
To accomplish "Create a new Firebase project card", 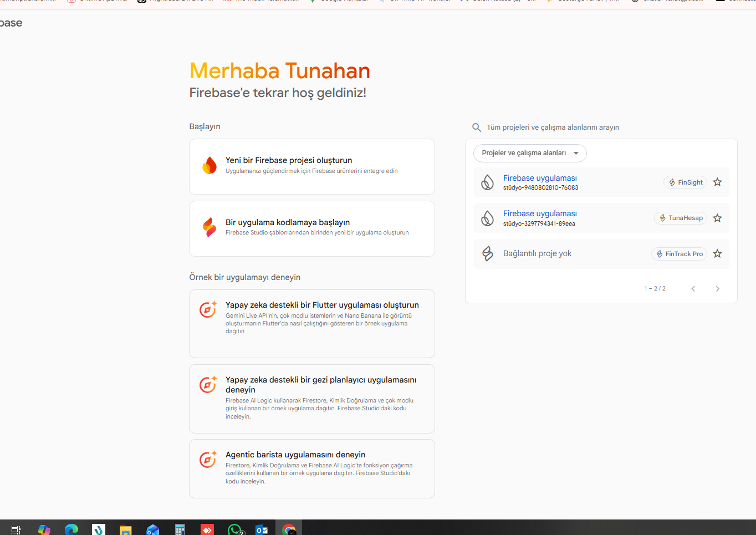I will [x=312, y=166].
